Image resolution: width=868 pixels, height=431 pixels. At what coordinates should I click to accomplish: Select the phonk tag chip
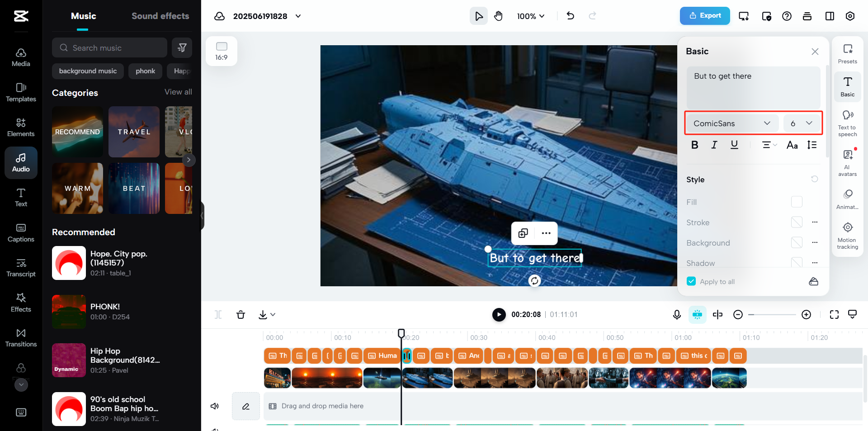(x=145, y=71)
